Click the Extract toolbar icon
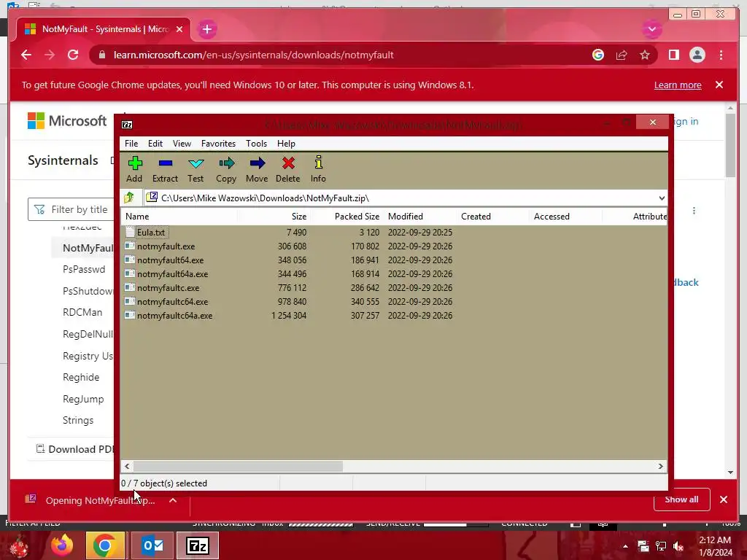Viewport: 747px width, 560px height. (x=165, y=169)
